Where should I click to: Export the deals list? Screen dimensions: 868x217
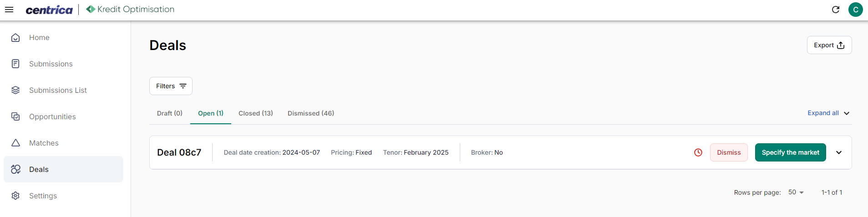[x=829, y=45]
